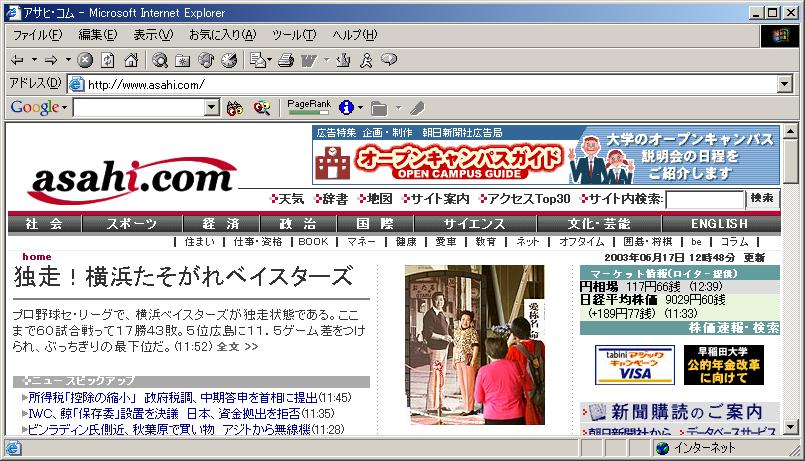Expand the address bar dropdown arrow

784,84
